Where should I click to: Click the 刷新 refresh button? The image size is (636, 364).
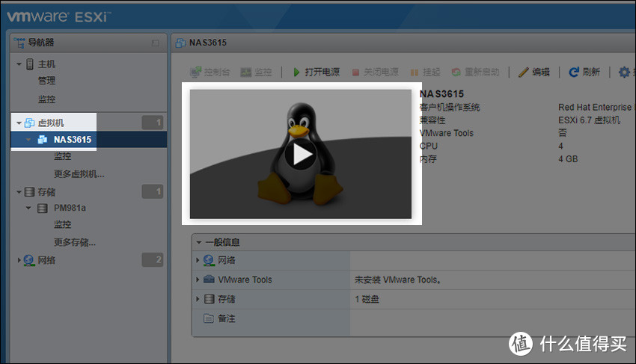584,73
